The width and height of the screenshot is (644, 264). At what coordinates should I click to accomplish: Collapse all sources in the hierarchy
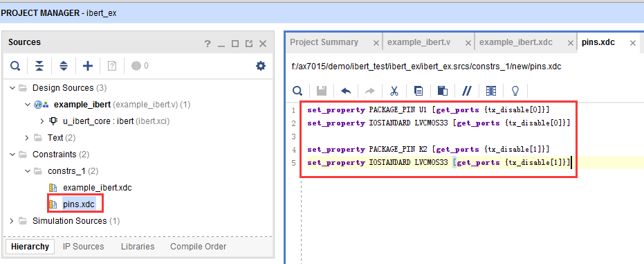click(39, 66)
